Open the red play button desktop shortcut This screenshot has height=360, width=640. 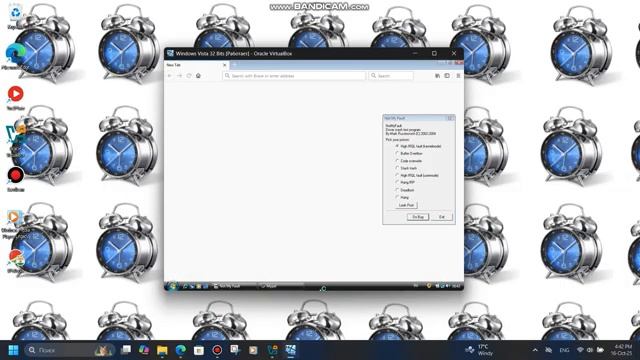[x=16, y=98]
